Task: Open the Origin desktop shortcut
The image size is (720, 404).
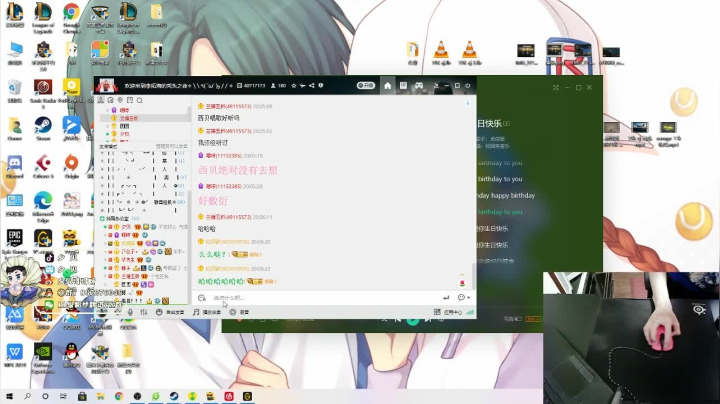Action: click(71, 167)
